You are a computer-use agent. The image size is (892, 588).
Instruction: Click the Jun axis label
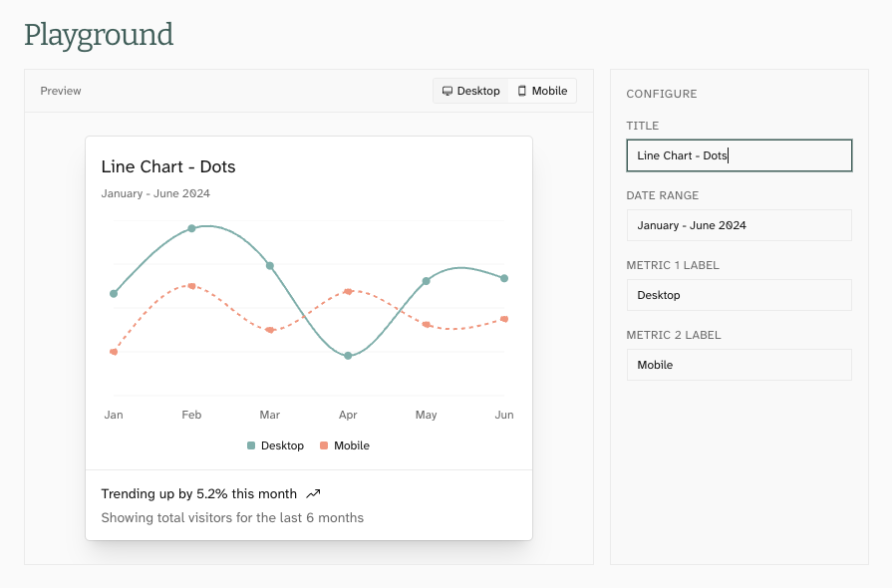tap(504, 415)
